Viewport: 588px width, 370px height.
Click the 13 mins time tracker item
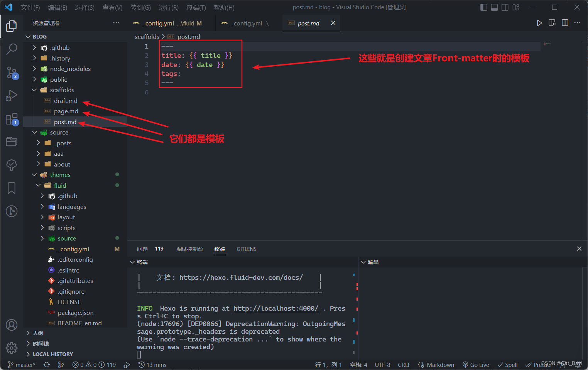(x=152, y=365)
